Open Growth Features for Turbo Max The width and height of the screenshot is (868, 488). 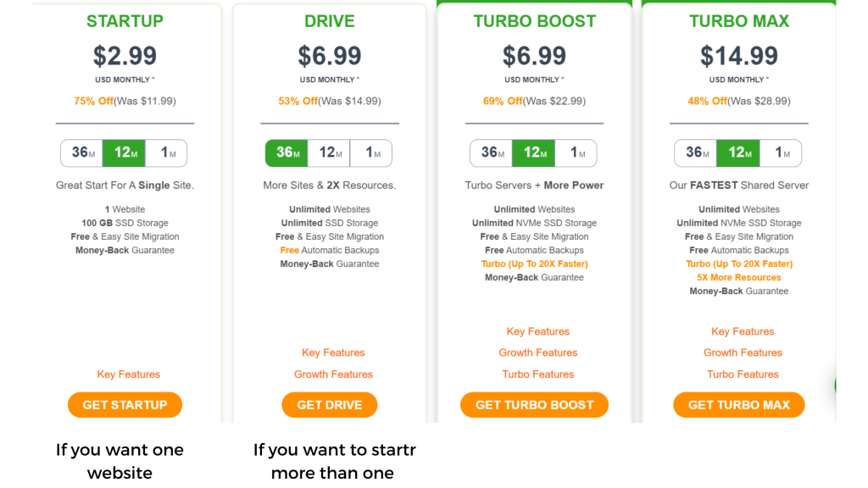(x=743, y=352)
